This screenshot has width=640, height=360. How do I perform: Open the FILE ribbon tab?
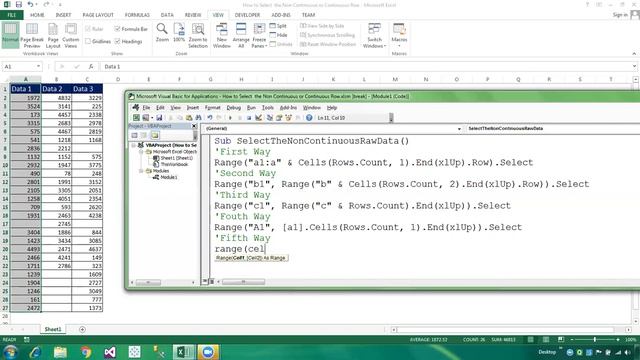click(x=12, y=15)
